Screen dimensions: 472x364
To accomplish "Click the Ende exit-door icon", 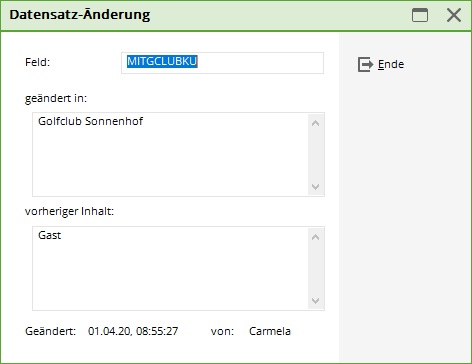I will click(x=365, y=64).
